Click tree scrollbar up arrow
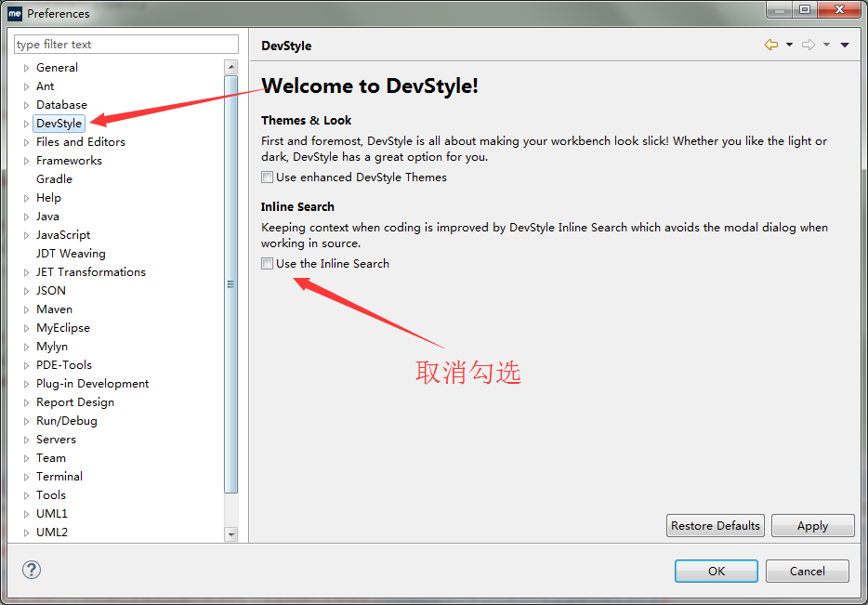The image size is (868, 605). click(231, 67)
